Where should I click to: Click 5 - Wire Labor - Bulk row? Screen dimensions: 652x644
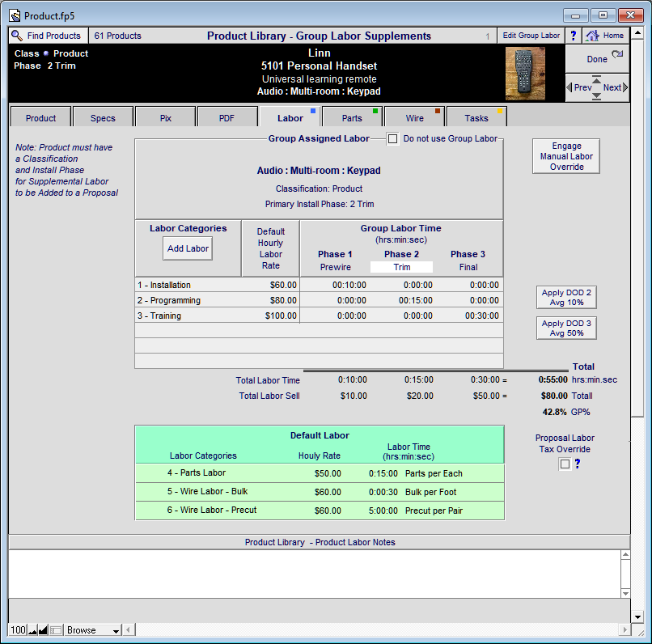point(320,492)
